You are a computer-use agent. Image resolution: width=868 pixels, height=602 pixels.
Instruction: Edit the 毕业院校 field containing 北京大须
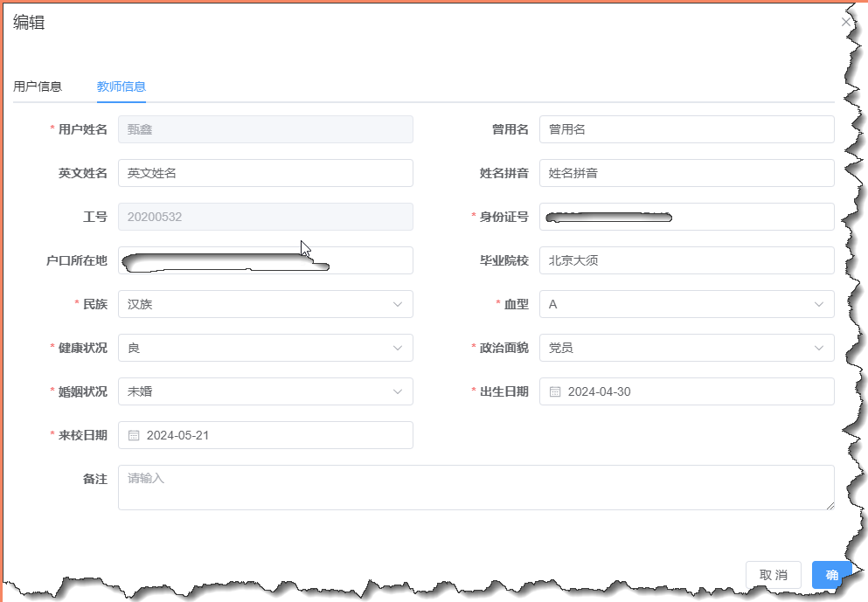pos(686,260)
